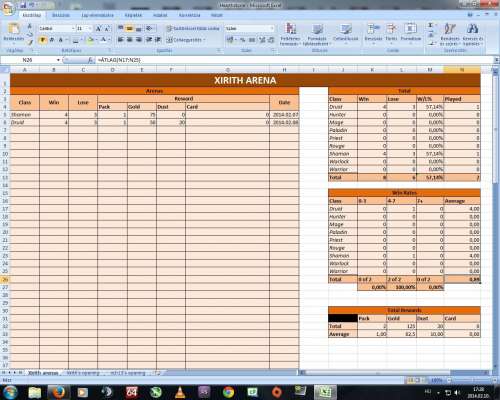The image size is (500, 400).
Task: Switch to Korrektúra ribbon tab
Action: [x=189, y=15]
